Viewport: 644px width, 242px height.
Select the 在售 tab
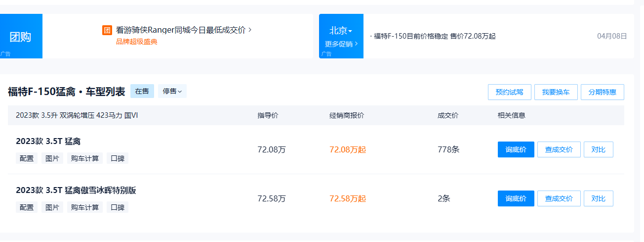[142, 91]
